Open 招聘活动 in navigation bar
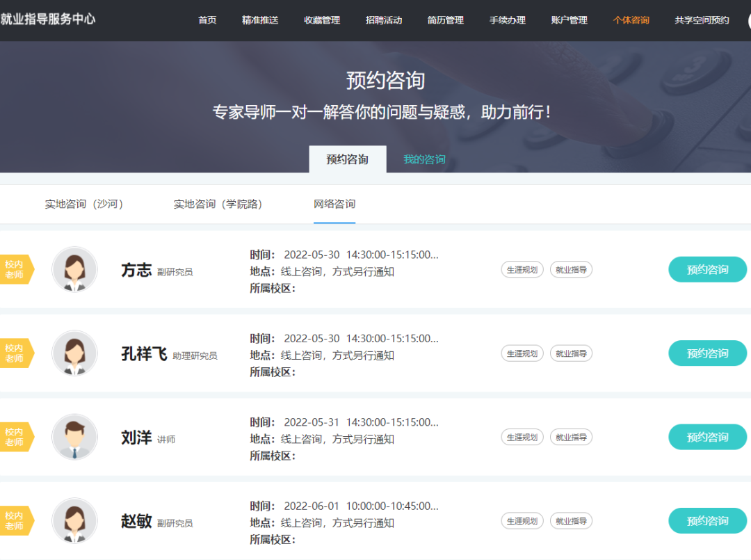The width and height of the screenshot is (751, 560). 384,20
